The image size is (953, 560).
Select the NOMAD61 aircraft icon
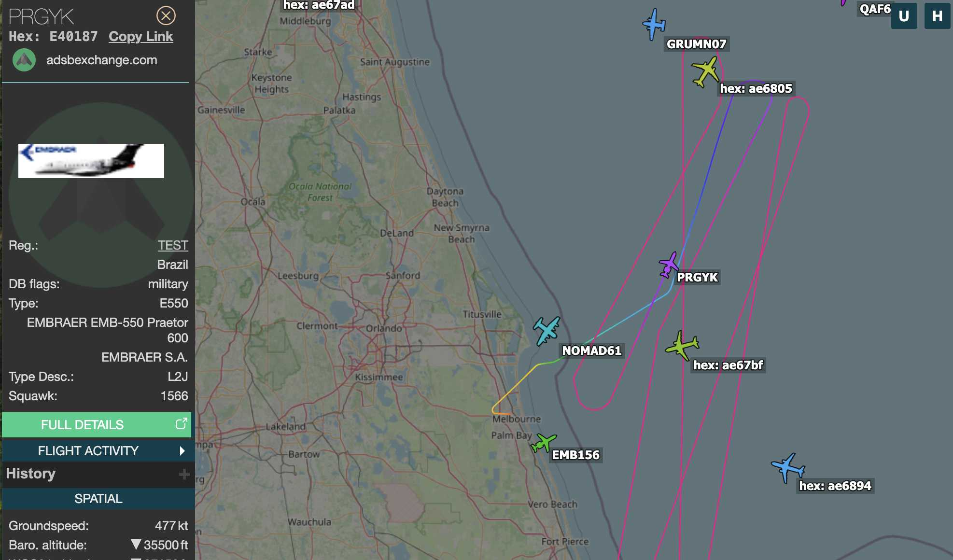click(x=547, y=331)
